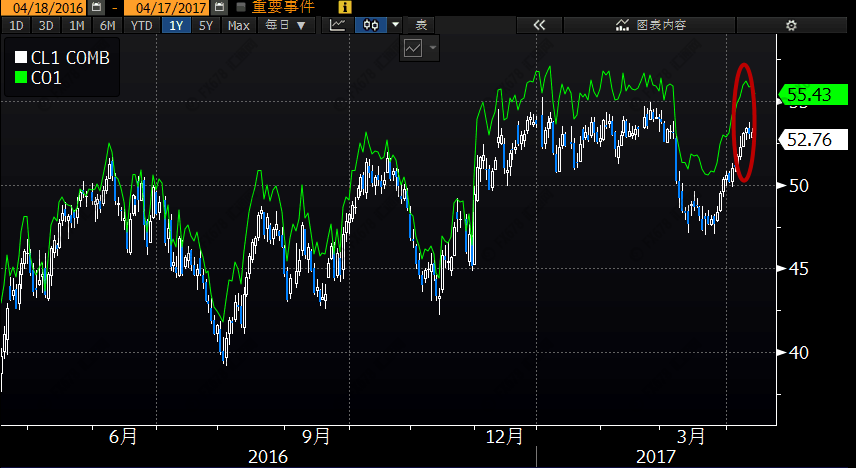Image resolution: width=856 pixels, height=468 pixels.
Task: Click the green 55.43 price label
Action: tap(809, 95)
